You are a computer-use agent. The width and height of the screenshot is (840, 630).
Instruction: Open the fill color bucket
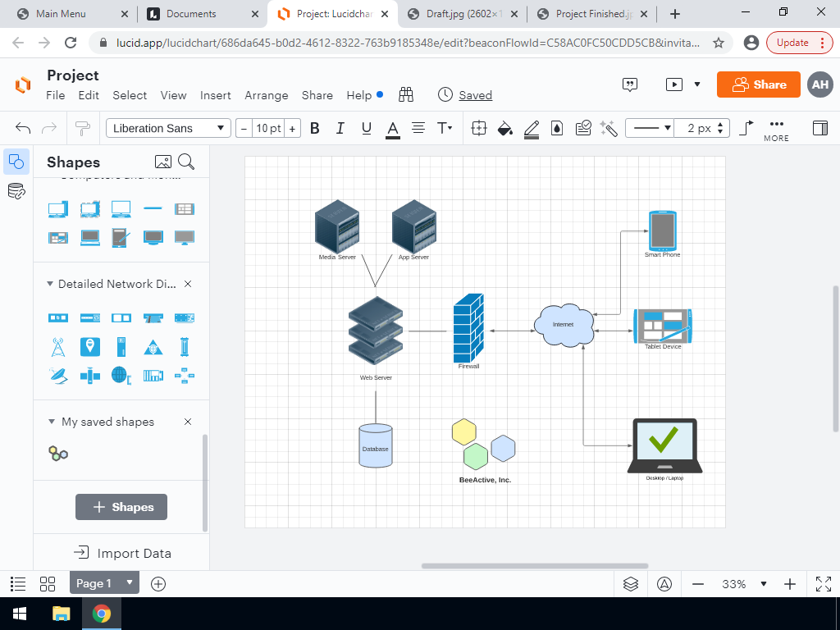click(x=505, y=129)
